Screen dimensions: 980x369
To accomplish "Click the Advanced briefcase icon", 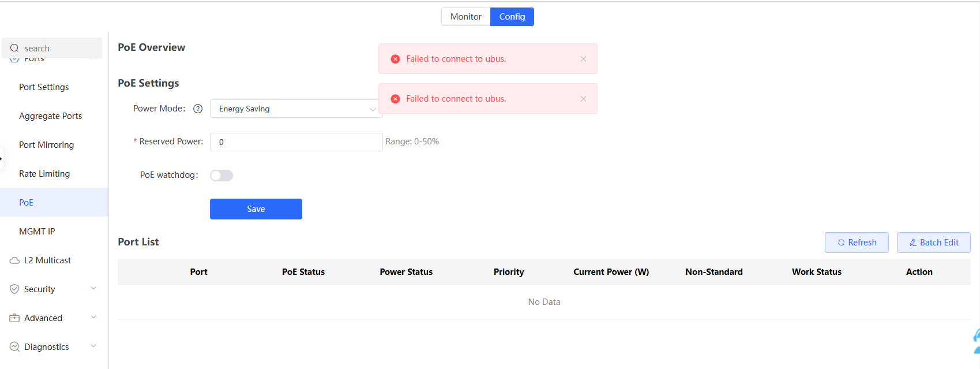I will [14, 318].
